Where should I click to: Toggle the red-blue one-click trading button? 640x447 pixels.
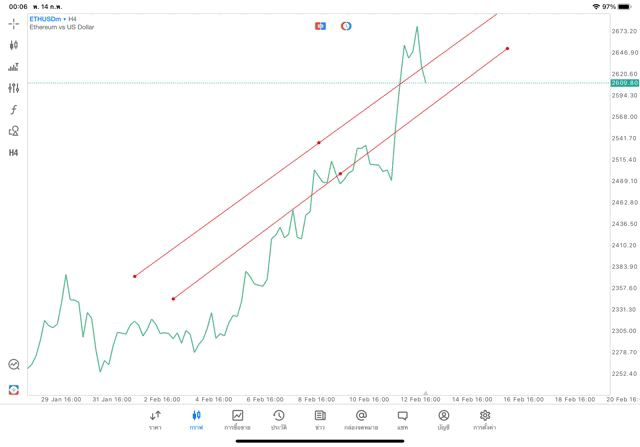tap(320, 26)
